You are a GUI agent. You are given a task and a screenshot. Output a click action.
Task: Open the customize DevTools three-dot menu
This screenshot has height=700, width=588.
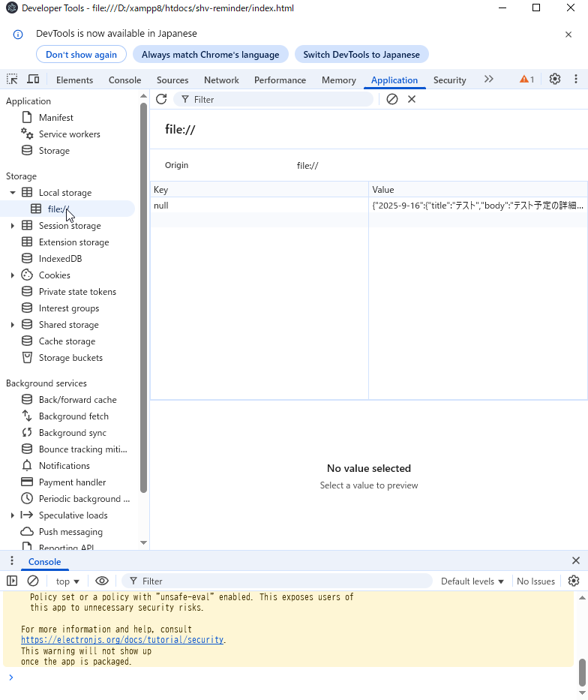point(576,80)
